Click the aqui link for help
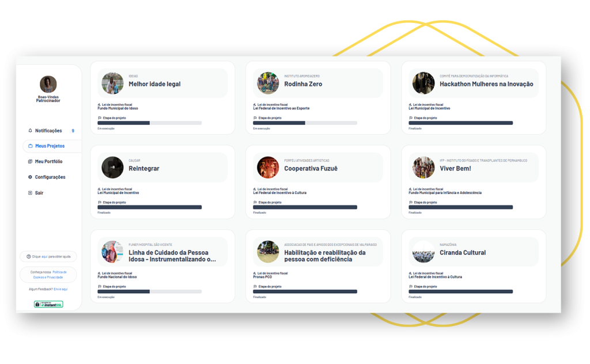Image resolution: width=590 pixels, height=364 pixels. tap(44, 256)
